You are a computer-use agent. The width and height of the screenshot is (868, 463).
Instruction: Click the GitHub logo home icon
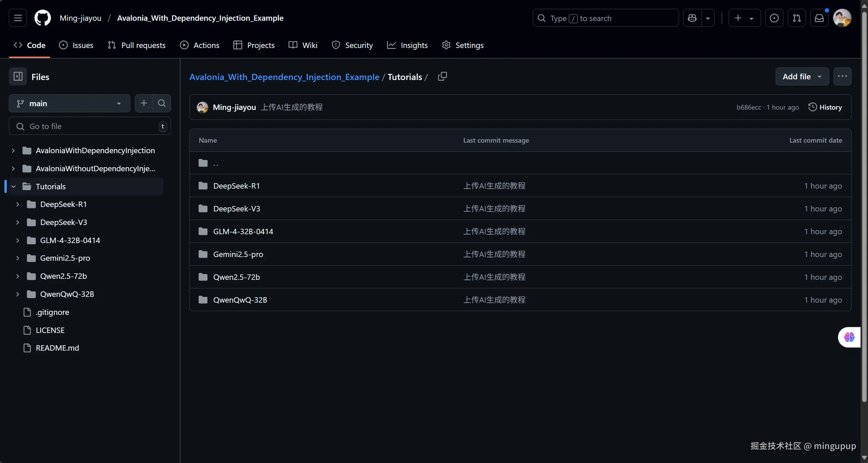pyautogui.click(x=43, y=18)
